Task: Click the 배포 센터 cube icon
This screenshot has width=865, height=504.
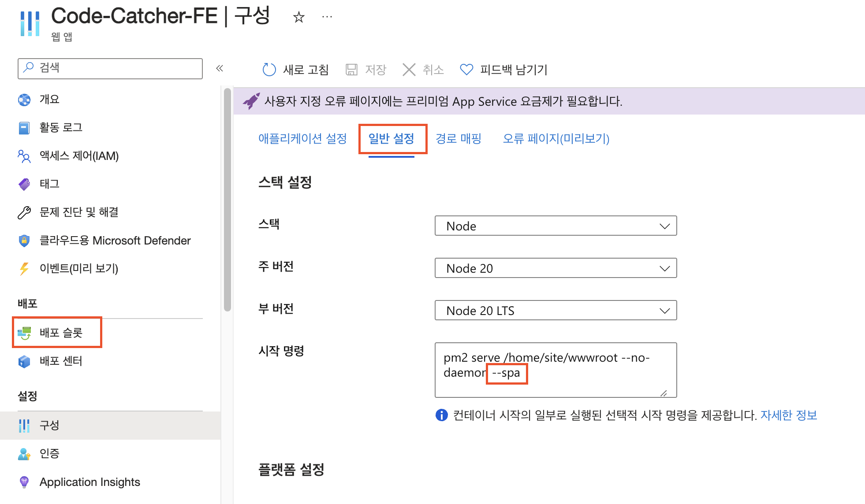Action: pos(24,362)
